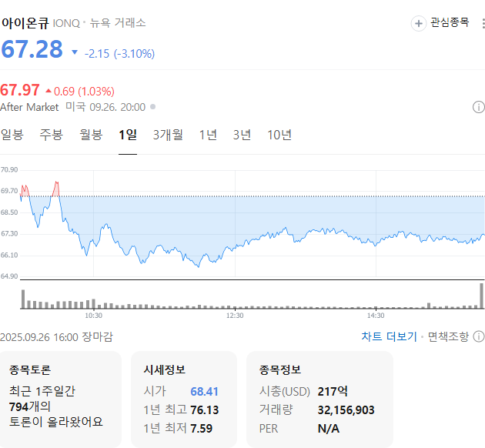Open the 시세정보 card heading
Image resolution: width=485 pixels, height=448 pixels.
pos(165,369)
